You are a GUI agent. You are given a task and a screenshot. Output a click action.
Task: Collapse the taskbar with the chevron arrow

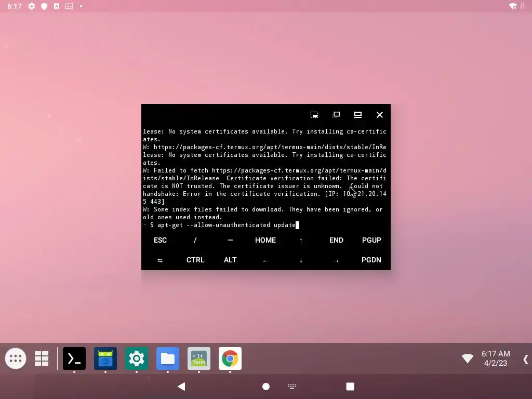pyautogui.click(x=526, y=360)
